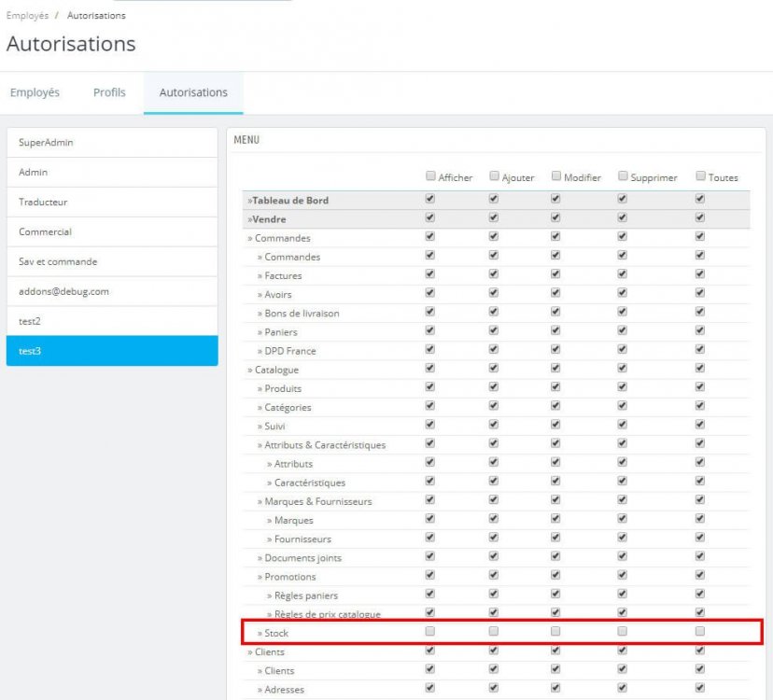Uncheck Toutes for Attributs & Caractéristiques row
The image size is (773, 700).
700,443
